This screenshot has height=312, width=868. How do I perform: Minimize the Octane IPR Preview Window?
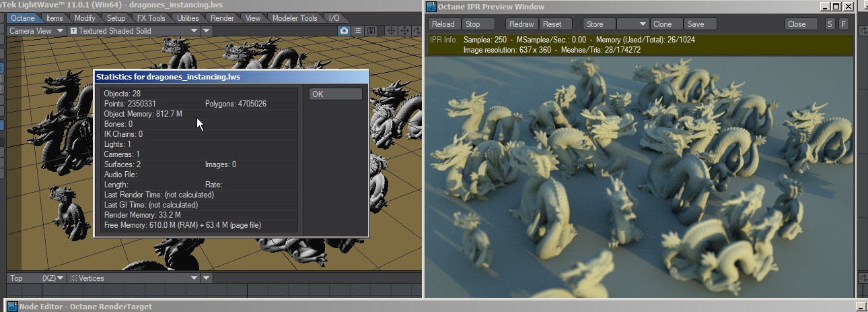pyautogui.click(x=825, y=7)
